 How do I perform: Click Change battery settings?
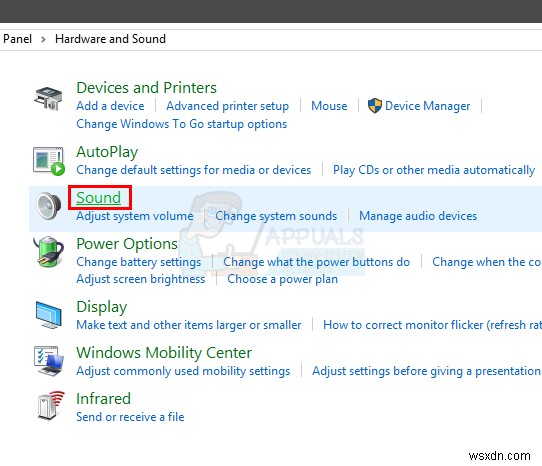point(139,262)
